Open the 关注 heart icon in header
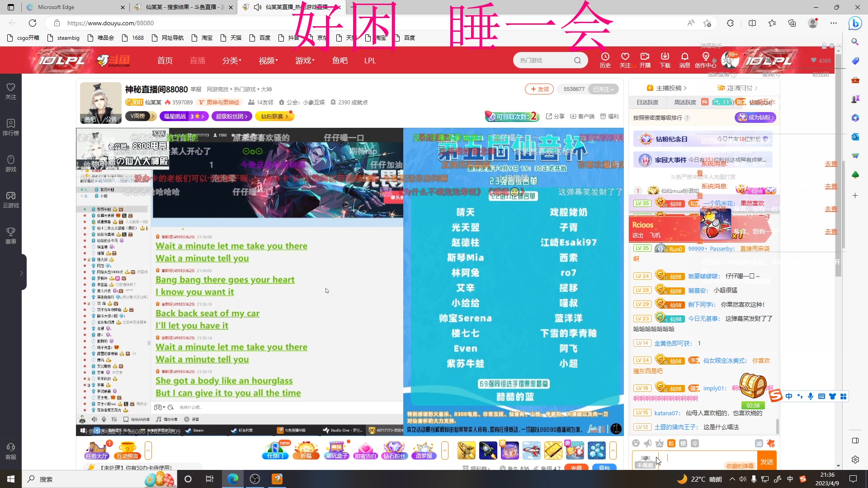This screenshot has width=868, height=488. click(625, 60)
